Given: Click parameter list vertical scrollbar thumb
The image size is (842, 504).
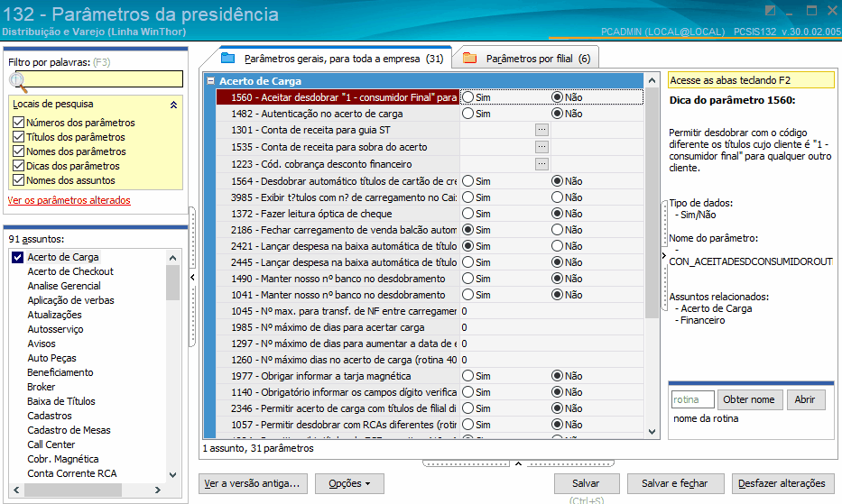Looking at the screenshot, I should 652,203.
